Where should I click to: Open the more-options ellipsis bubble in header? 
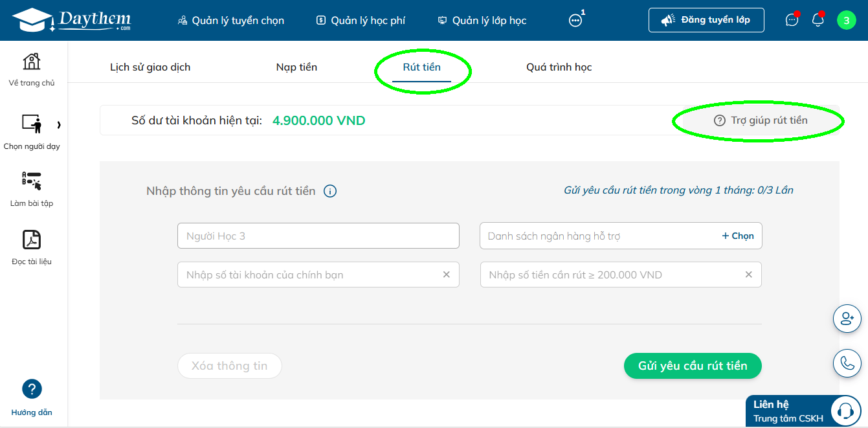pos(575,20)
